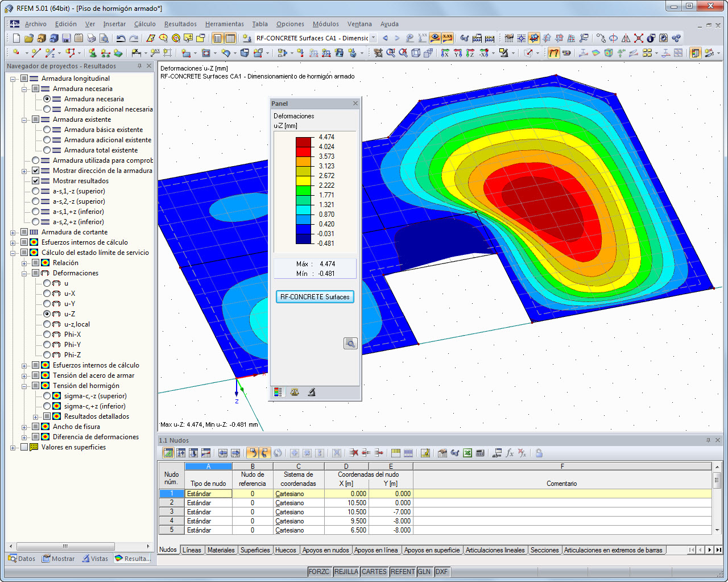Image resolution: width=728 pixels, height=582 pixels.
Task: Expand the Armadura de cortante tree branch
Action: point(13,232)
